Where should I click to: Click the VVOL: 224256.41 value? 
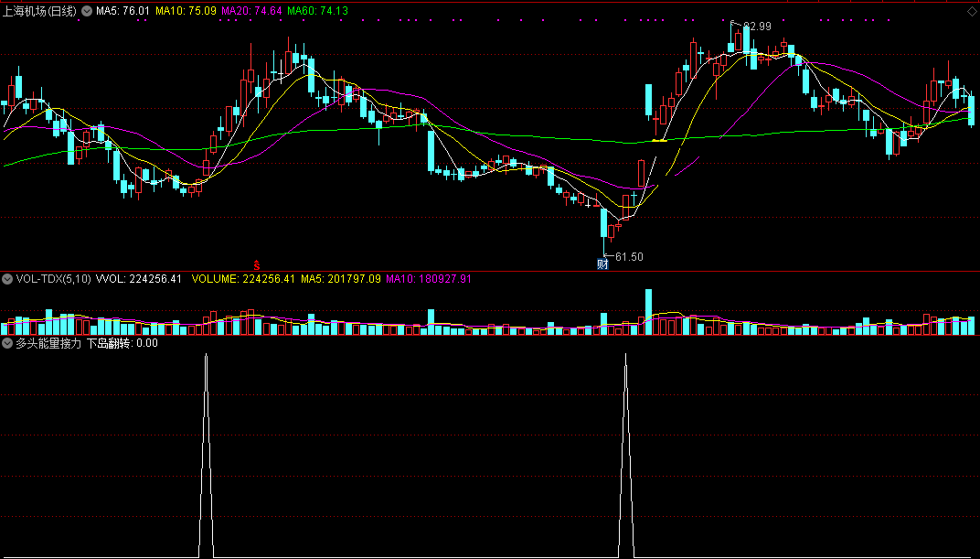coord(139,279)
